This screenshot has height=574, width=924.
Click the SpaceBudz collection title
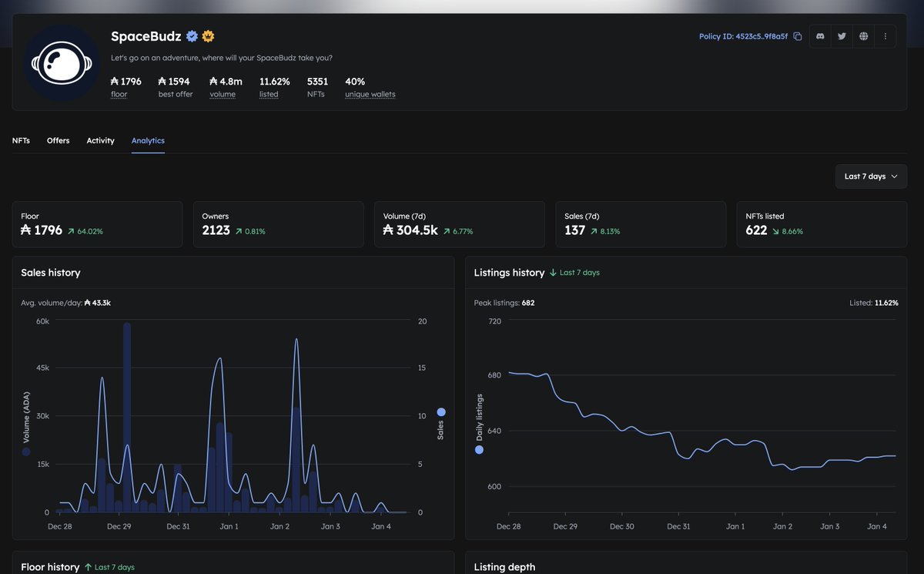coord(146,36)
